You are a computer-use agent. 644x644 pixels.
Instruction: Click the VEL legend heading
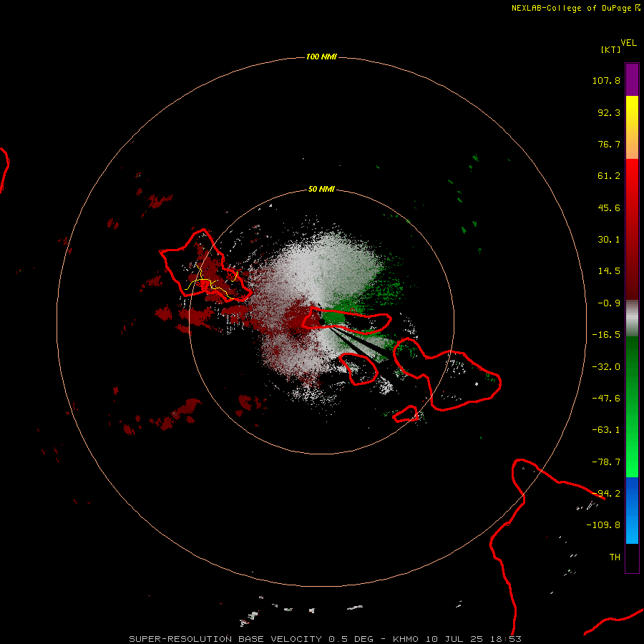629,43
